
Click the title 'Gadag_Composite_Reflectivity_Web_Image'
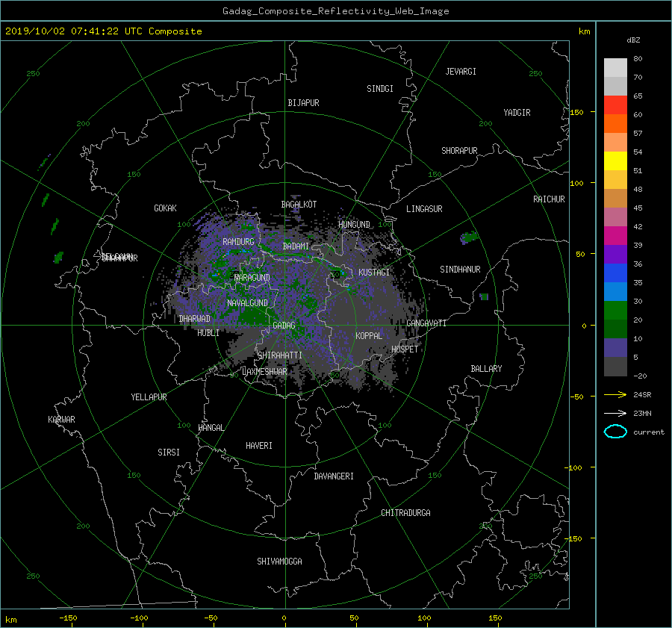coord(335,11)
